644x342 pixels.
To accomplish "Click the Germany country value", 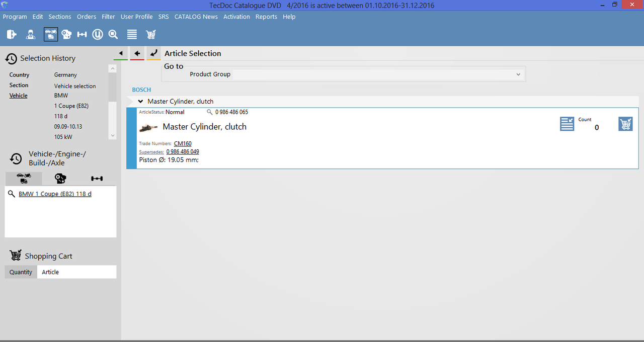I will coord(66,75).
